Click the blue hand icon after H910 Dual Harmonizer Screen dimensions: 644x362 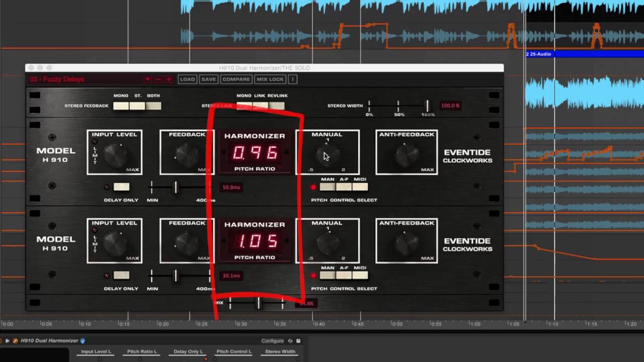point(83,341)
